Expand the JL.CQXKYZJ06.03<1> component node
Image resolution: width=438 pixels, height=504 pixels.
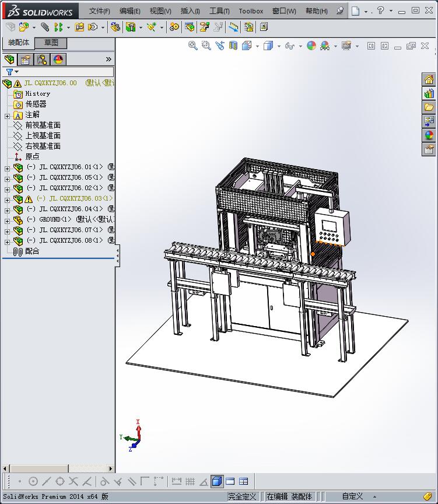coord(8,200)
